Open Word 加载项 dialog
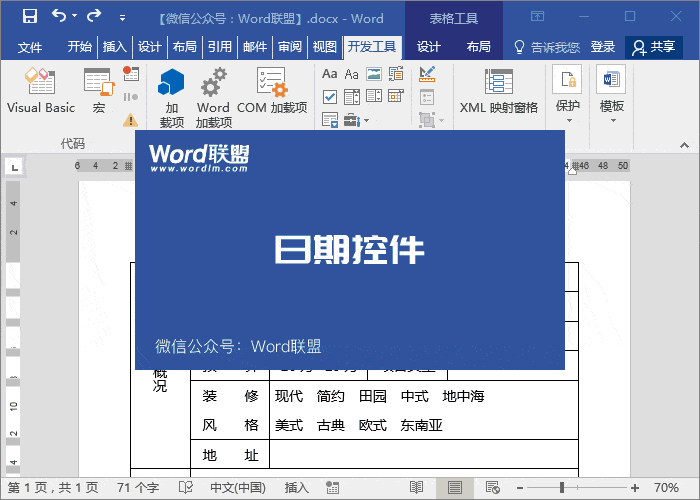Viewport: 700px width, 500px height. point(213,97)
